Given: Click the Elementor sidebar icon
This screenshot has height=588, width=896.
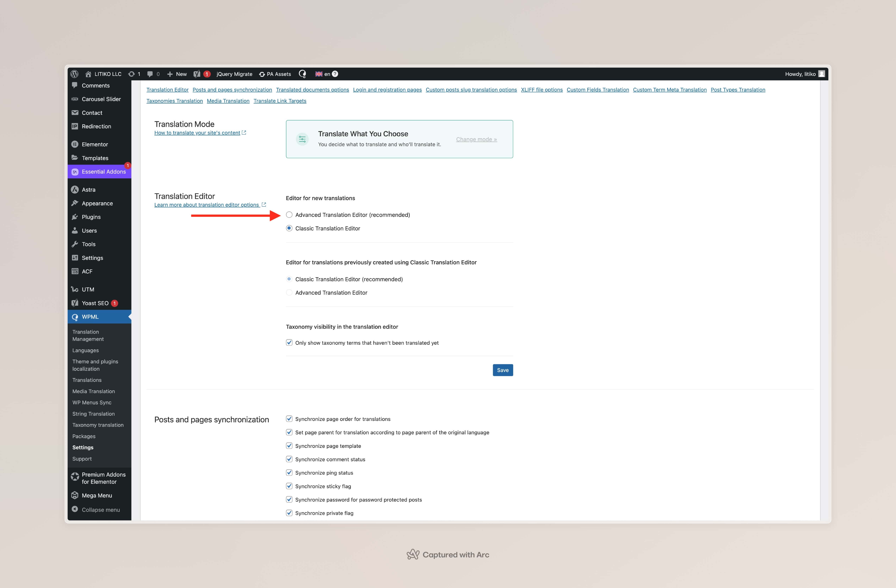Looking at the screenshot, I should [75, 144].
